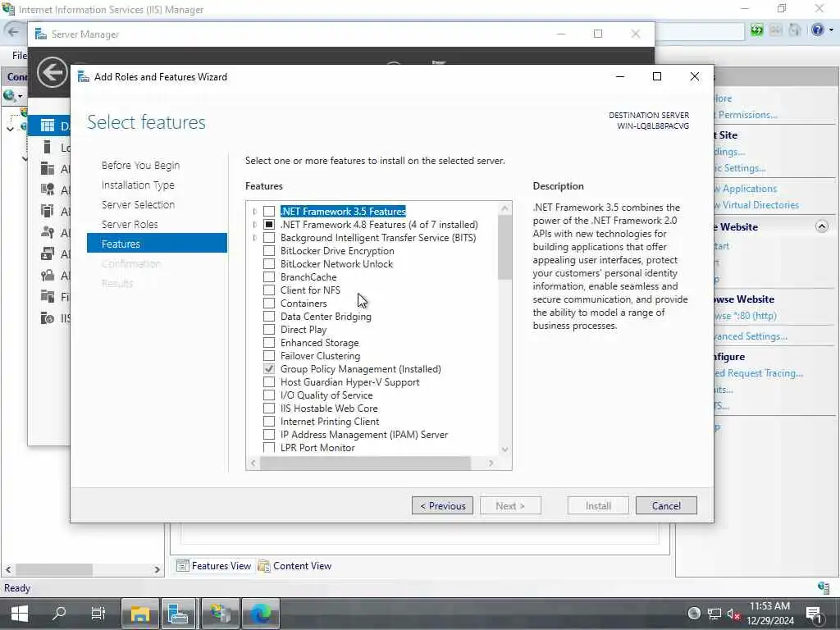840x630 pixels.
Task: Open the notification center icon
Action: pyautogui.click(x=814, y=614)
